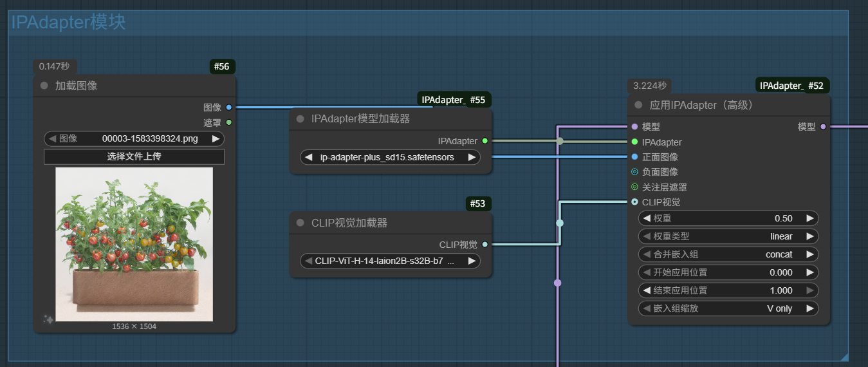Image resolution: width=868 pixels, height=367 pixels.
Task: Click the 结束应用位置 value 1.000 field
Action: point(728,290)
